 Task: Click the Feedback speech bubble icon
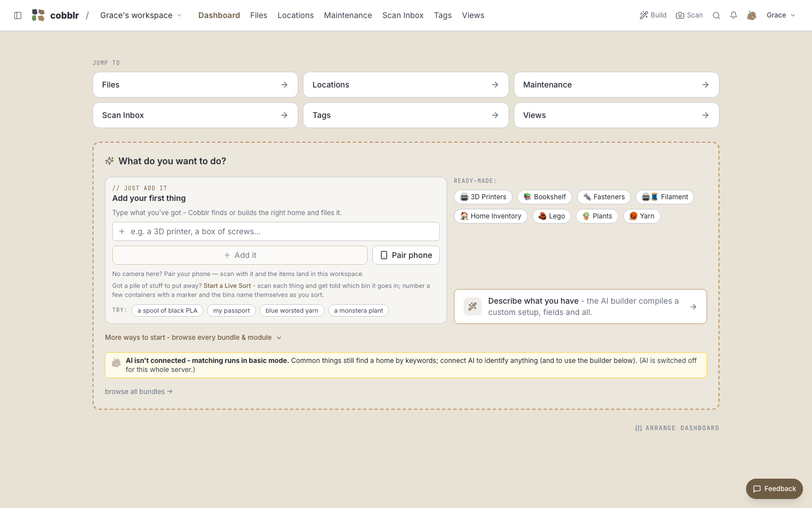(757, 489)
